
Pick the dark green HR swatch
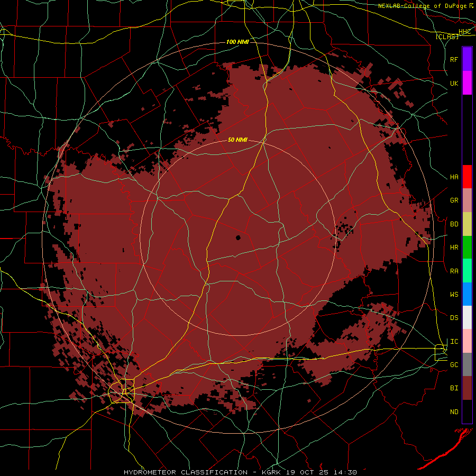pos(467,248)
